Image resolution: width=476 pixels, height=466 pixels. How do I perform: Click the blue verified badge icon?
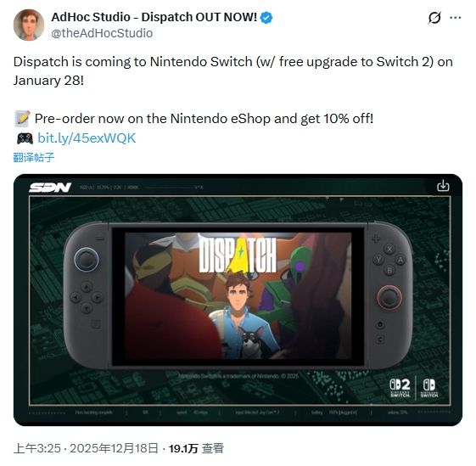pyautogui.click(x=266, y=18)
